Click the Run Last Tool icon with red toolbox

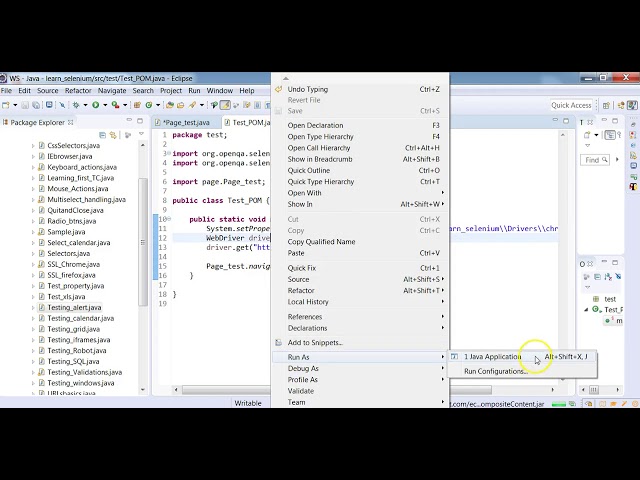pyautogui.click(x=116, y=105)
